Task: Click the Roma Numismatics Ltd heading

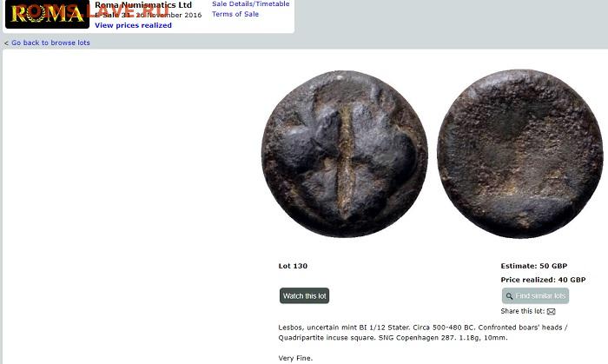Action: (143, 5)
